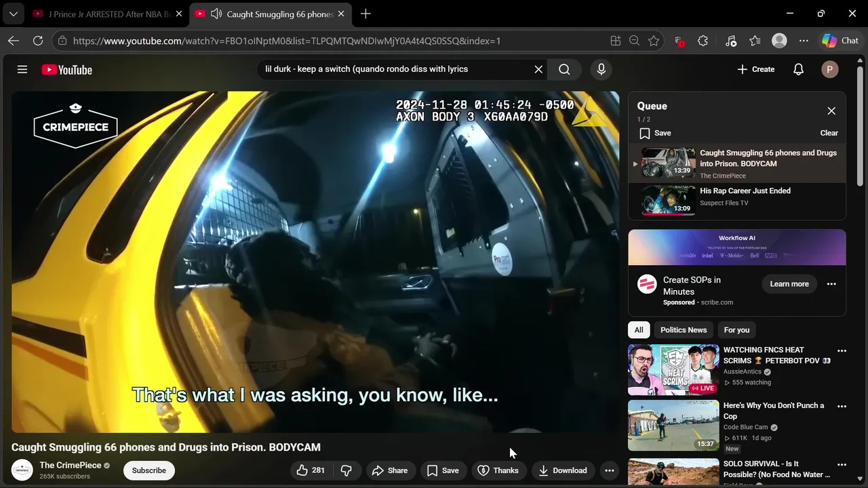Image resolution: width=868 pixels, height=488 pixels.
Task: Open more actions beside Download button
Action: pyautogui.click(x=610, y=470)
